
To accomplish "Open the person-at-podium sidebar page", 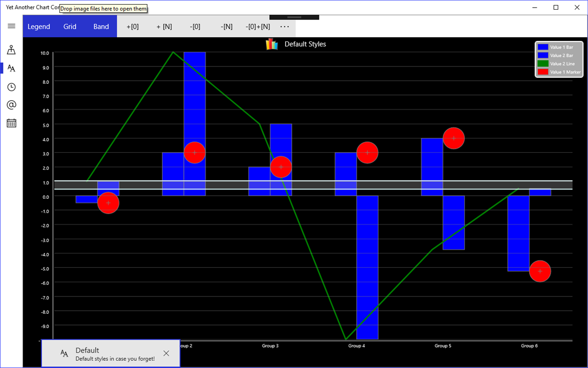I will coord(11,50).
